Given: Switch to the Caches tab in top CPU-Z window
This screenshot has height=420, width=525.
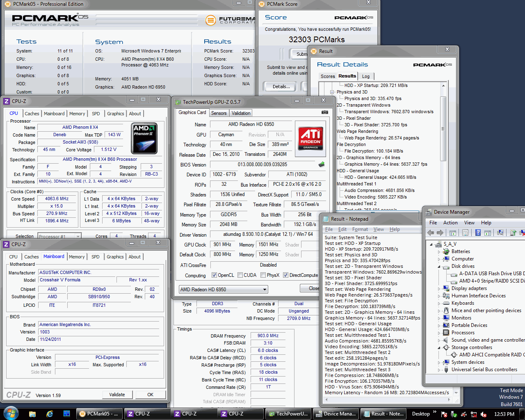Looking at the screenshot, I should point(32,114).
